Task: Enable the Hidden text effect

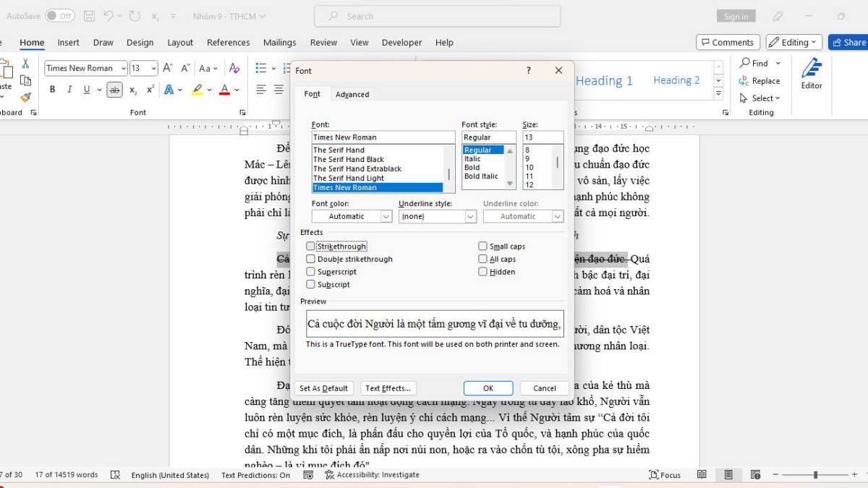Action: [482, 271]
